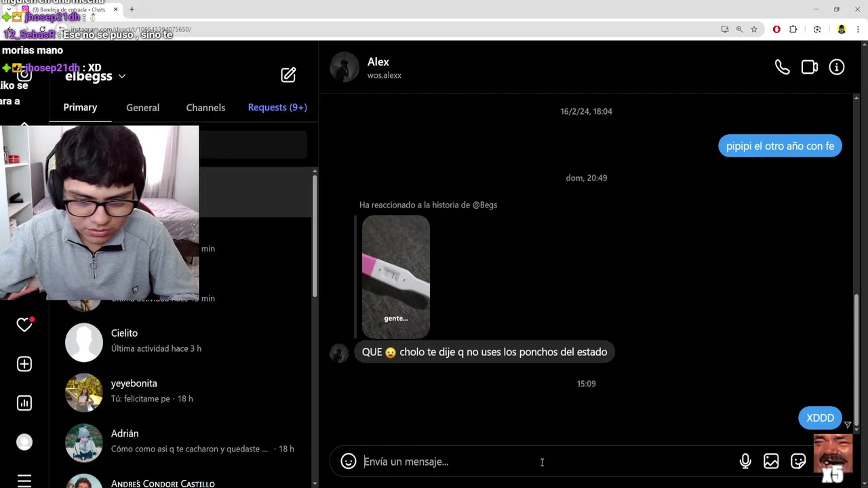
Task: Click Alex's profile picture in chat header
Action: coord(344,67)
